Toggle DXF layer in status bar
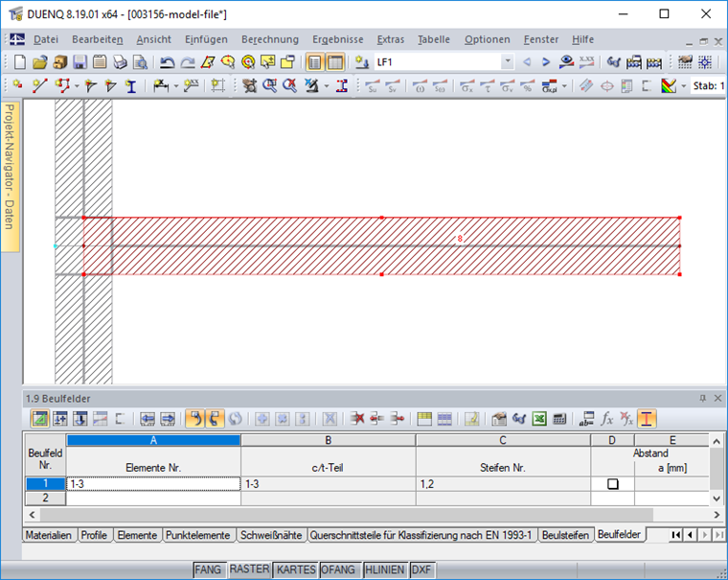 [421, 569]
